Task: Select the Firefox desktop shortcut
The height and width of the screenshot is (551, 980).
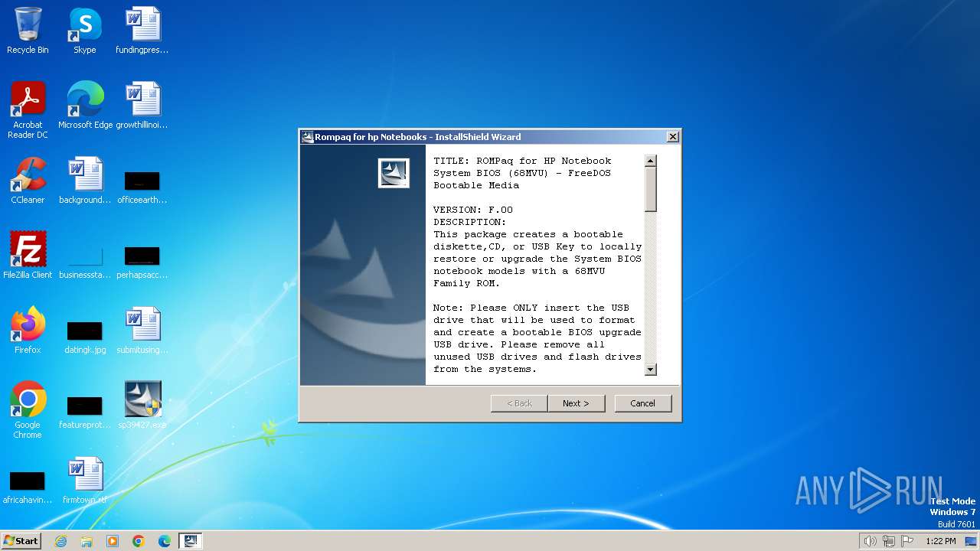Action: click(x=28, y=331)
